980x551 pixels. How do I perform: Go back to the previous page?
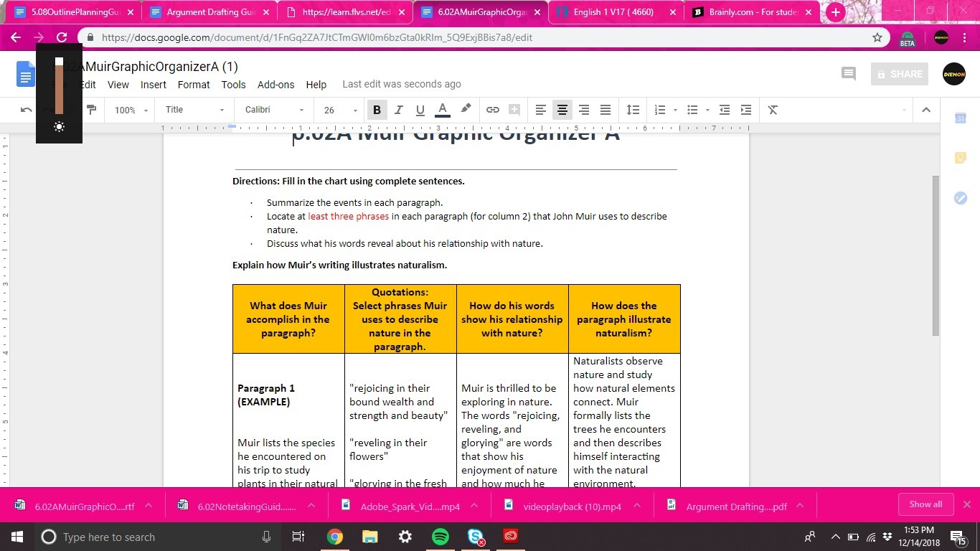(16, 37)
